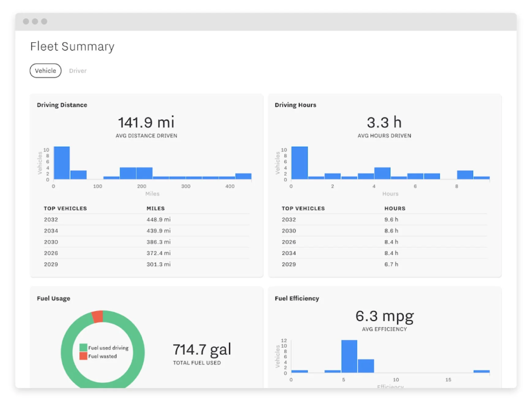Click the 6.7 h entry for vehicle 2029

coord(392,264)
